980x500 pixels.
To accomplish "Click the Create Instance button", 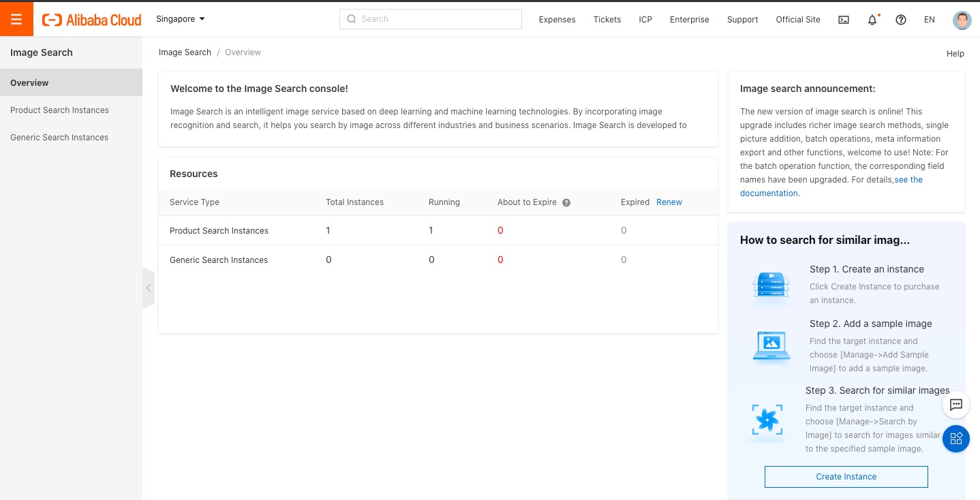I will pos(846,477).
